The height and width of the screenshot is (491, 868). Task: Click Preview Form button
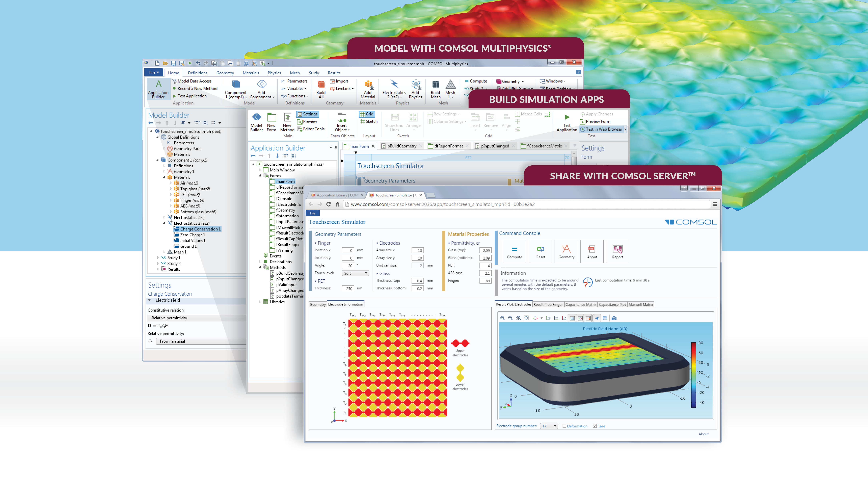(595, 121)
